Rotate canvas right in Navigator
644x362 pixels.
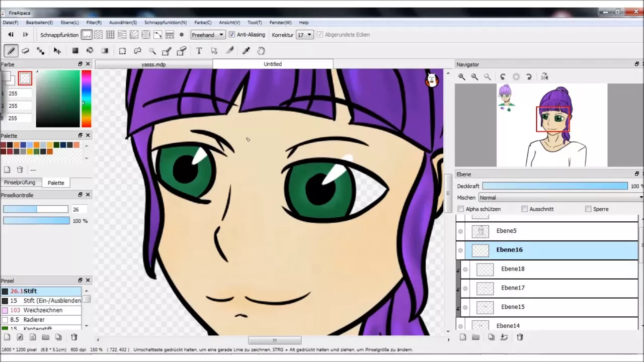pos(529,77)
